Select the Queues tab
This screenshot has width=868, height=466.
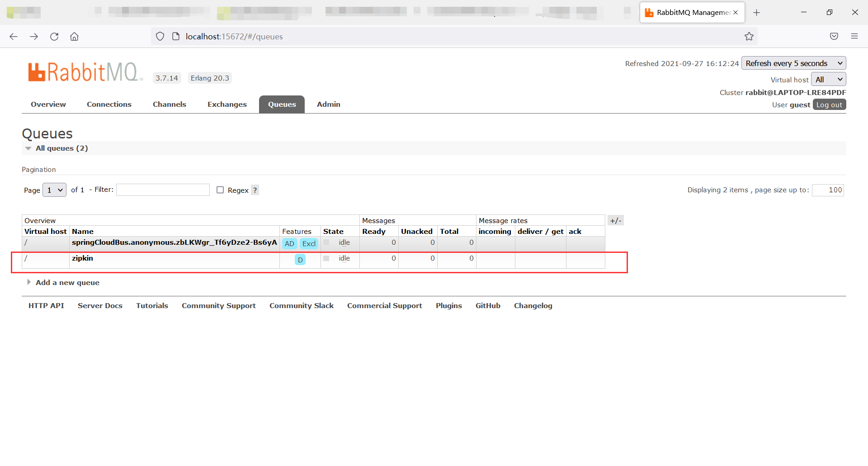pyautogui.click(x=282, y=105)
